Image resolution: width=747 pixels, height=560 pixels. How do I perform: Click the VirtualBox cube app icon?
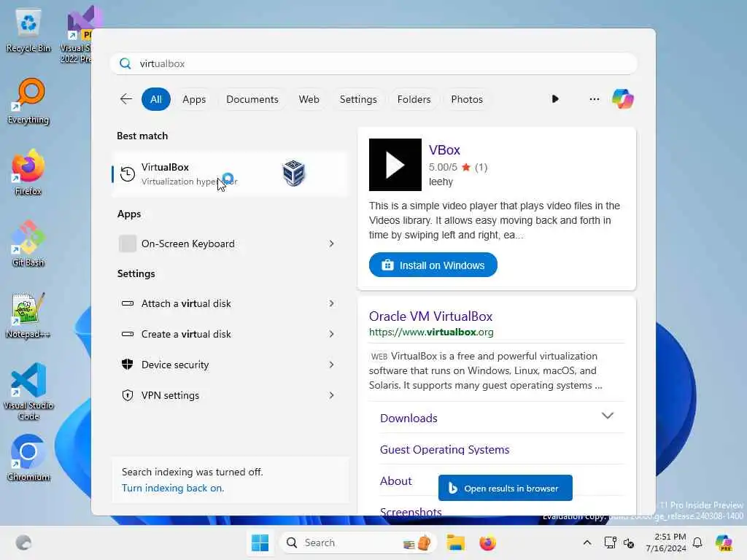pyautogui.click(x=293, y=174)
